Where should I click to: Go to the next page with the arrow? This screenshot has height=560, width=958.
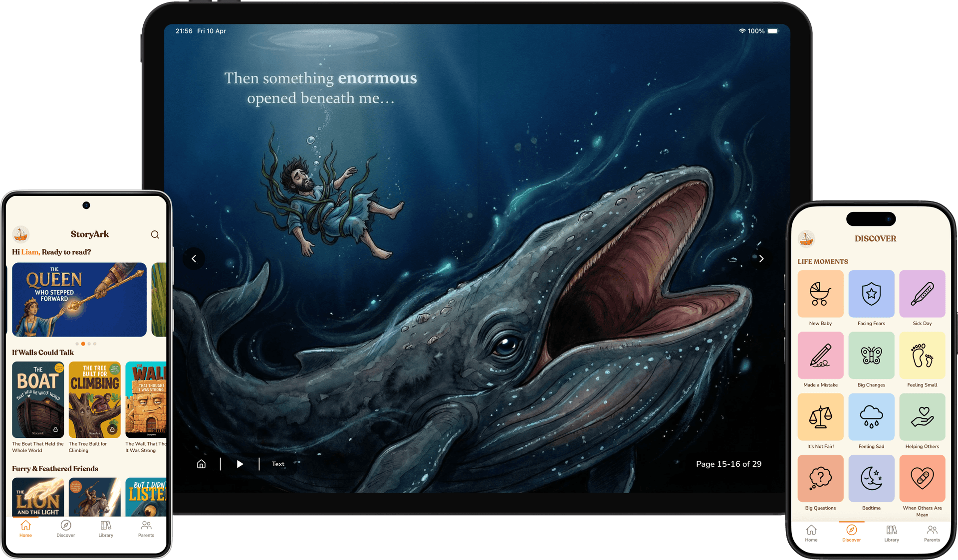pos(761,258)
